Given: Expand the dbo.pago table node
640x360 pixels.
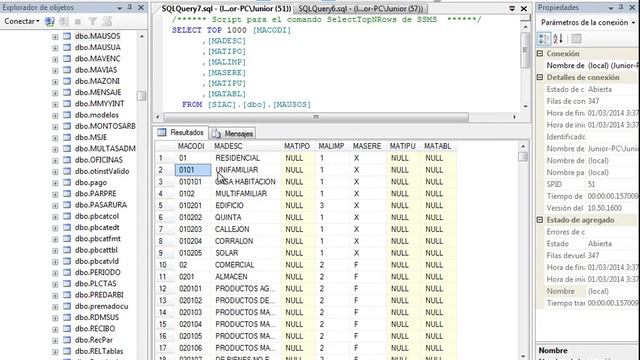Looking at the screenshot, I should (x=55, y=183).
